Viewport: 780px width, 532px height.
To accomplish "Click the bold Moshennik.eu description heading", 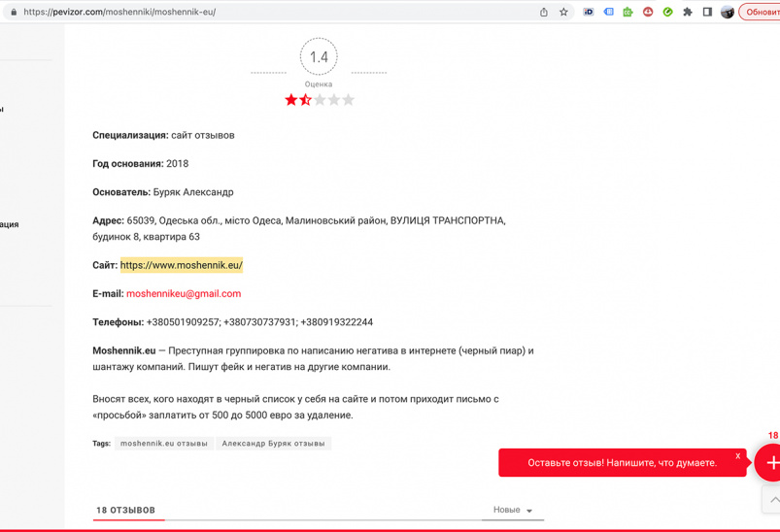I will 124,350.
